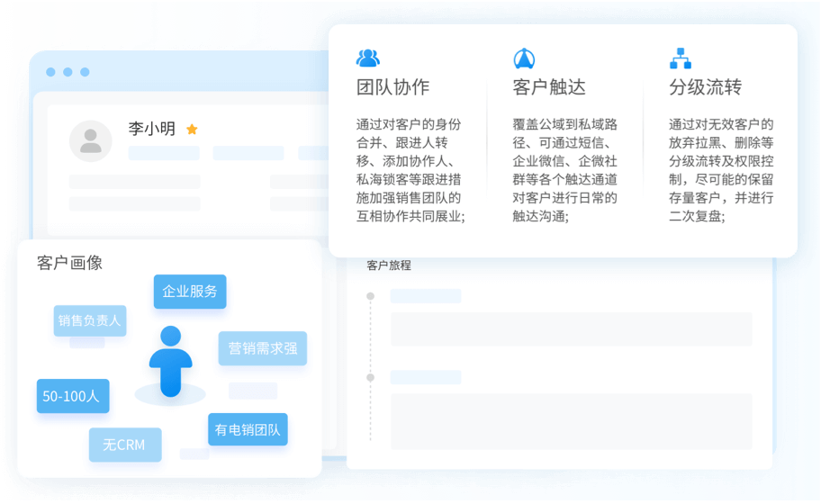Select the 营销需求强 tag
Screen dimensions: 821x504
[262, 348]
